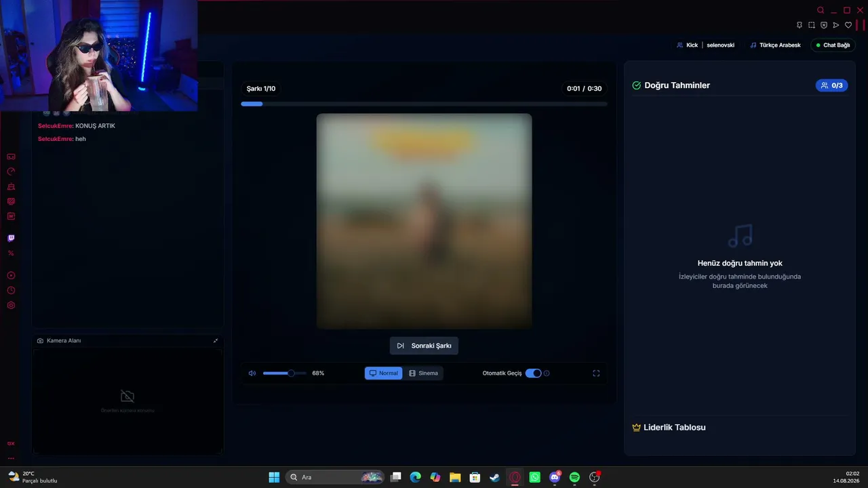Image resolution: width=868 pixels, height=488 pixels.
Task: Click the Liderlik Tablosu heading
Action: [x=675, y=427]
